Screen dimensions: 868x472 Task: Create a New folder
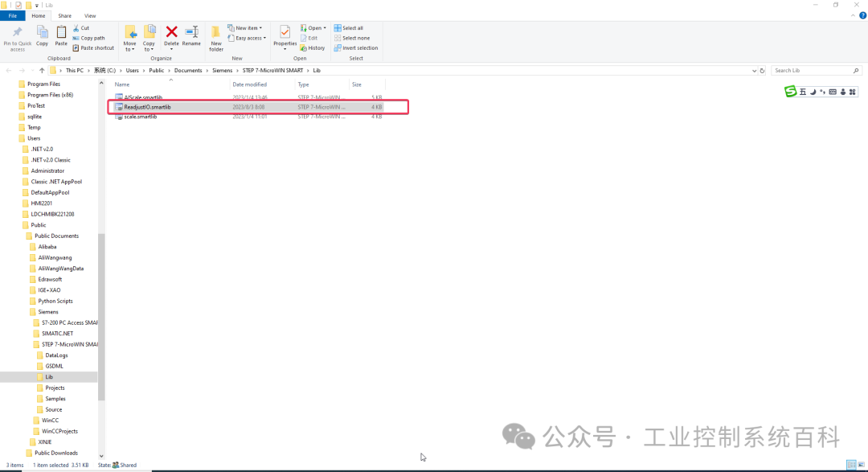tap(216, 39)
